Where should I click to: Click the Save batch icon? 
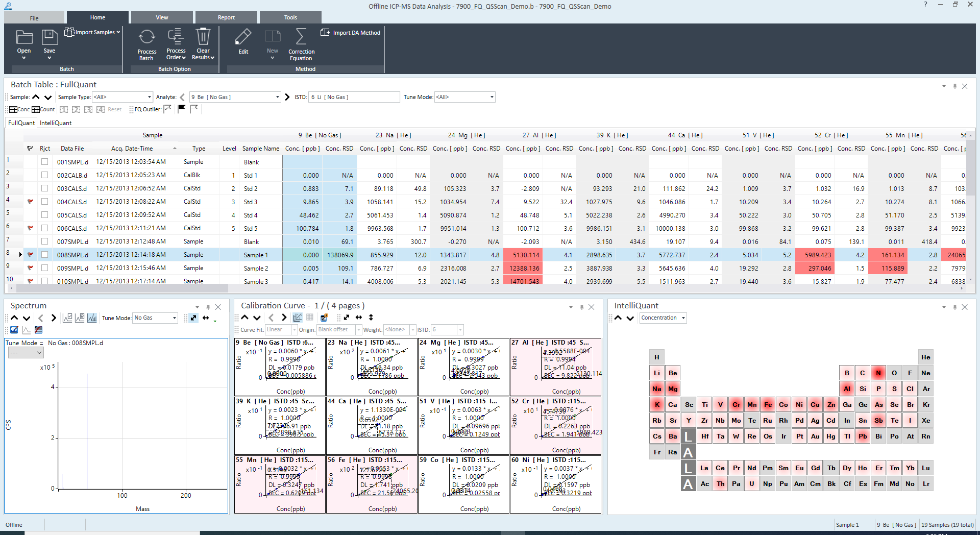tap(50, 37)
